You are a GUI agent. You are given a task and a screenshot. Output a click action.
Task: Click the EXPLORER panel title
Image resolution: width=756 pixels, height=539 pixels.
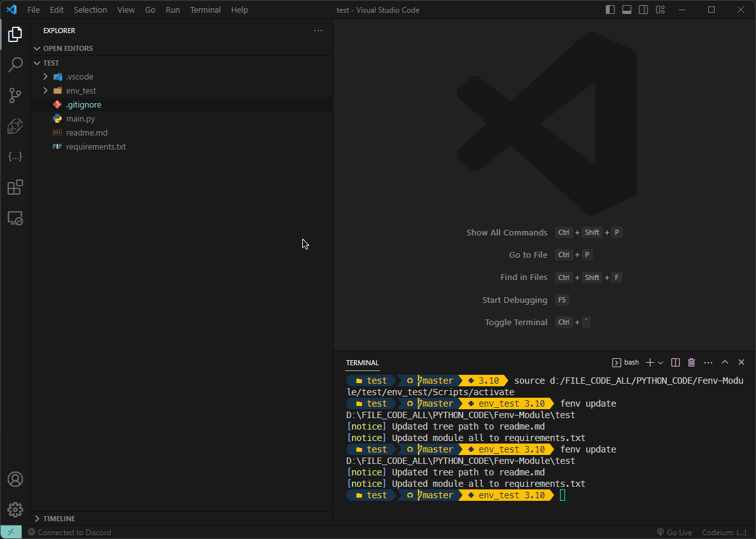point(59,31)
